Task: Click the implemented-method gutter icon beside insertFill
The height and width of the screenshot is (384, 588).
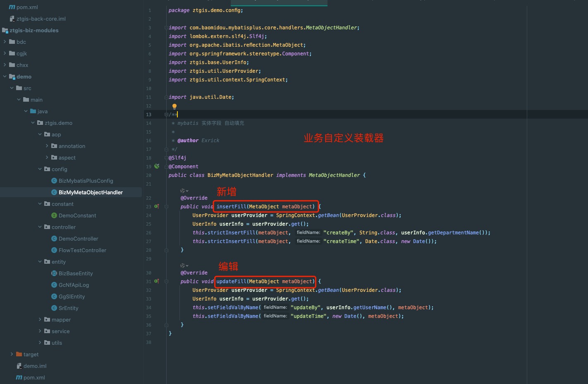Action: (x=157, y=206)
